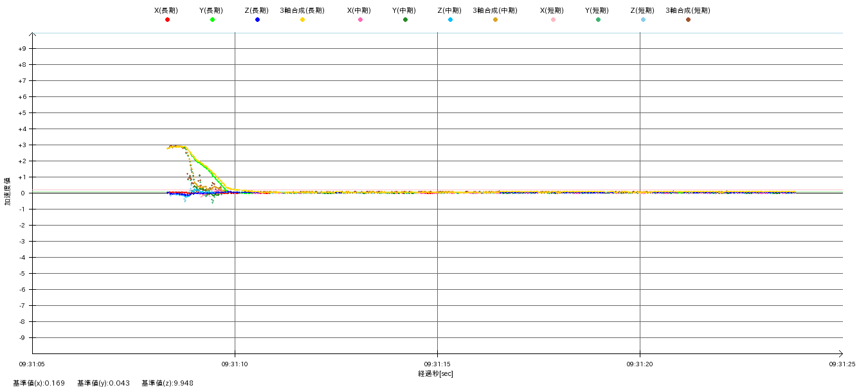Select the 09:31:15 time axis label

pos(437,364)
